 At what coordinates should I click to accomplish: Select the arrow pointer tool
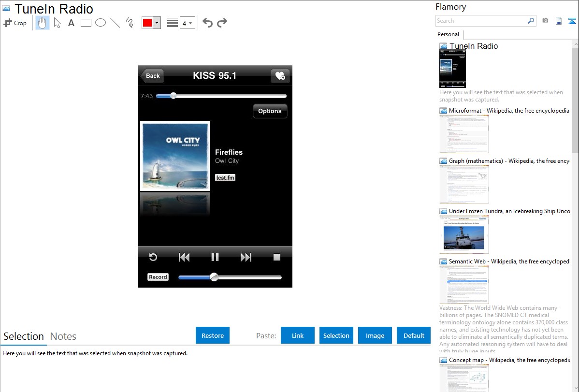(x=57, y=23)
